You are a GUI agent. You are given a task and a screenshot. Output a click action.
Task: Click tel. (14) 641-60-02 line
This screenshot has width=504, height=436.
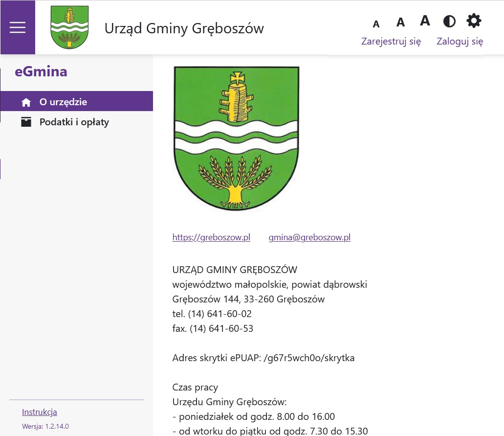(x=212, y=314)
